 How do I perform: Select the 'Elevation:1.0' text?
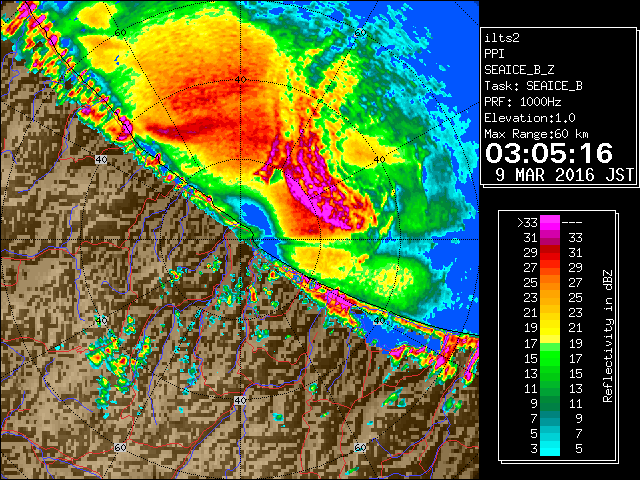click(530, 118)
